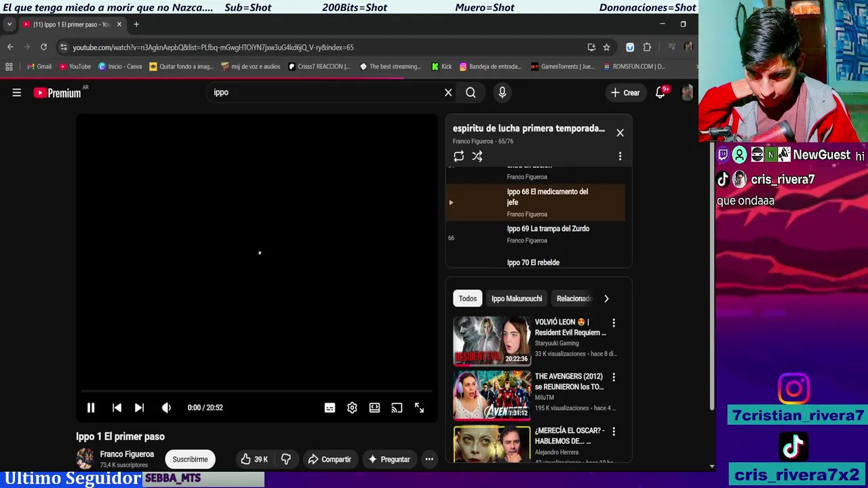Open options for THE AVENGERS video
This screenshot has height=488, width=868.
point(614,377)
